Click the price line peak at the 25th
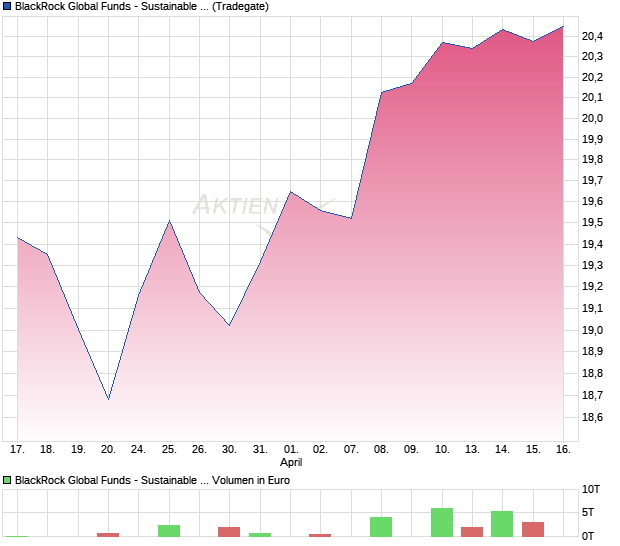Viewport: 620px width, 546px height. (x=169, y=221)
